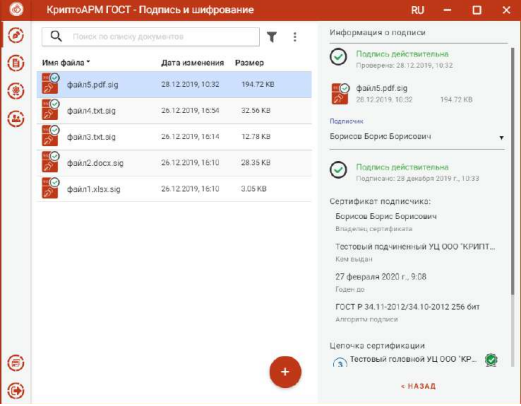Click Информация о подписи heading
The height and width of the screenshot is (406, 521).
point(377,32)
